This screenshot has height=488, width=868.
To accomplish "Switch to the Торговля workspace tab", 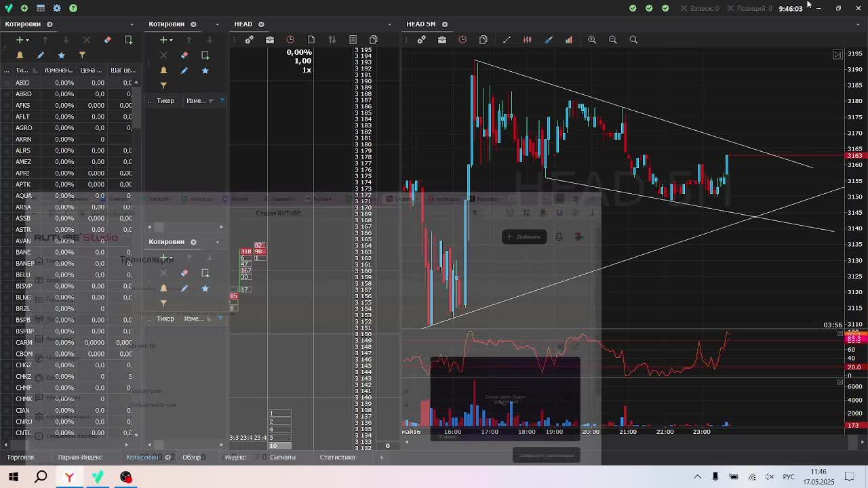I will point(20,457).
